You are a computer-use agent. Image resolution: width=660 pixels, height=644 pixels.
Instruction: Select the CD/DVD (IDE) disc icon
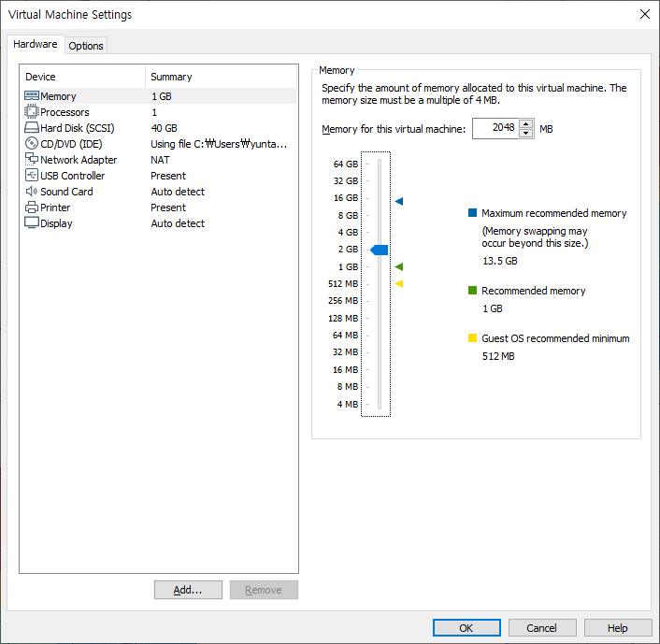(x=32, y=144)
